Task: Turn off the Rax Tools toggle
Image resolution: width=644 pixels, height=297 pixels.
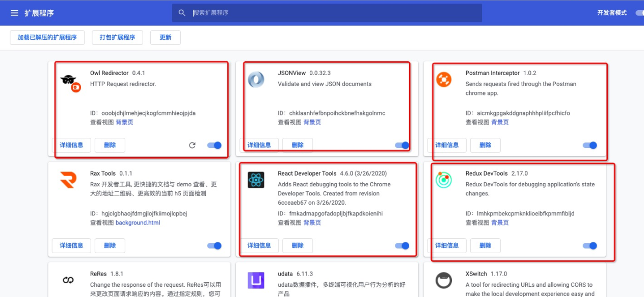Action: coord(214,245)
